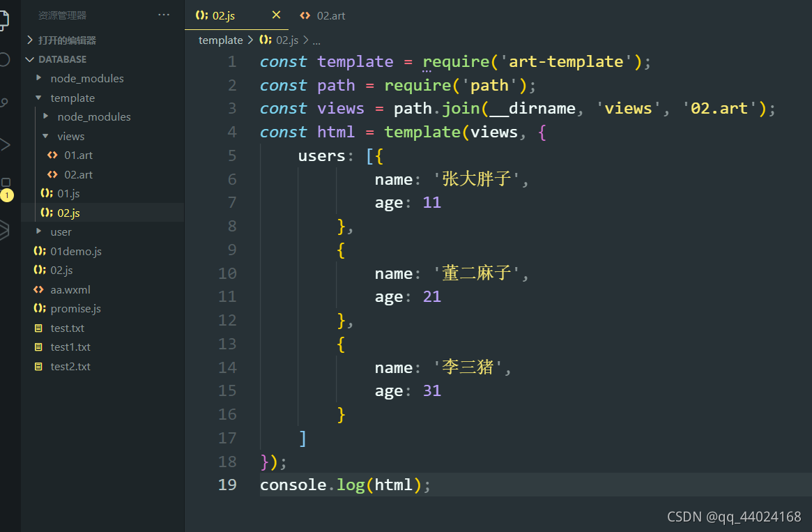Click line number 1 in gutter

pos(232,61)
